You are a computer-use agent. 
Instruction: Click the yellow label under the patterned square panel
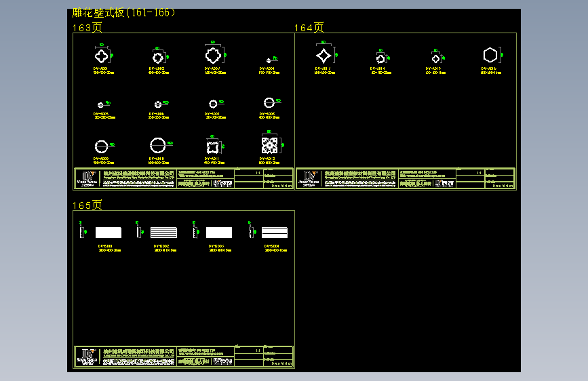(269, 161)
